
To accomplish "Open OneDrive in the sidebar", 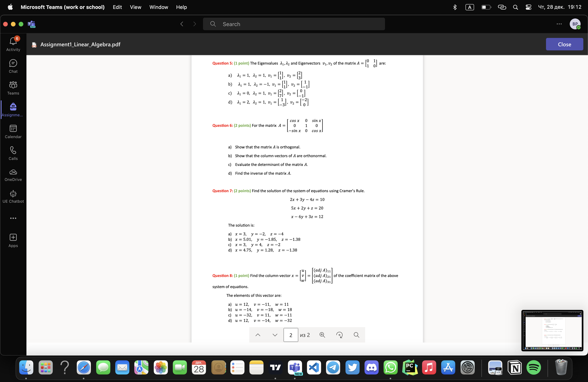I will click(13, 175).
